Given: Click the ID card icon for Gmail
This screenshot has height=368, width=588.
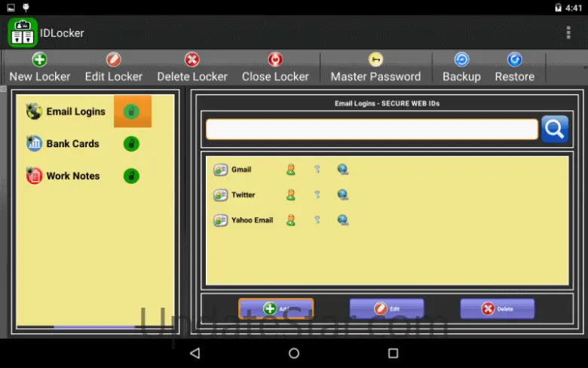Looking at the screenshot, I should pyautogui.click(x=220, y=170).
